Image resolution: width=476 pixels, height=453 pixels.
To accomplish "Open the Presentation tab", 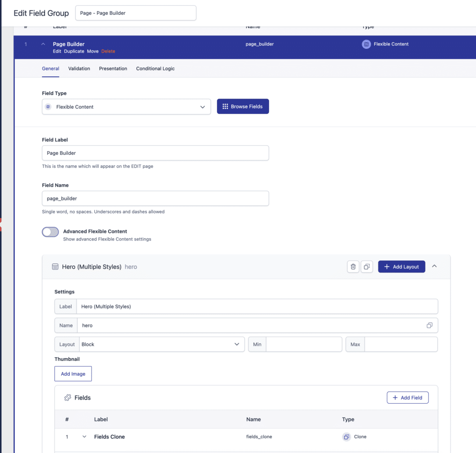I will click(x=113, y=69).
